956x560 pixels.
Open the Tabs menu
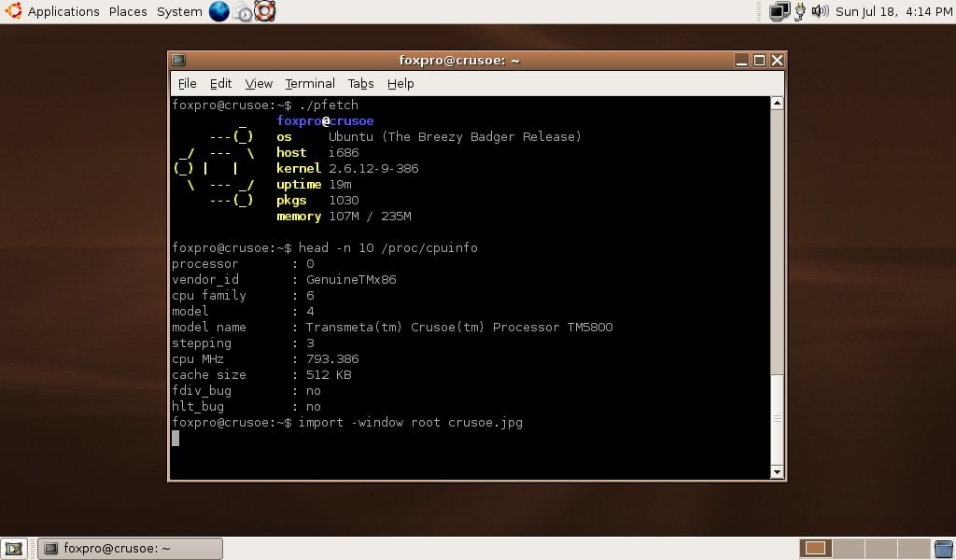[360, 83]
